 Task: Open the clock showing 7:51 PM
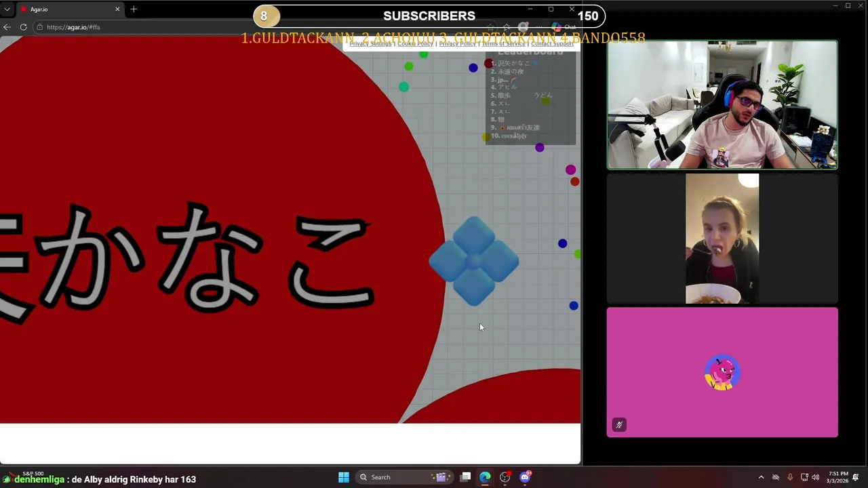tap(838, 477)
